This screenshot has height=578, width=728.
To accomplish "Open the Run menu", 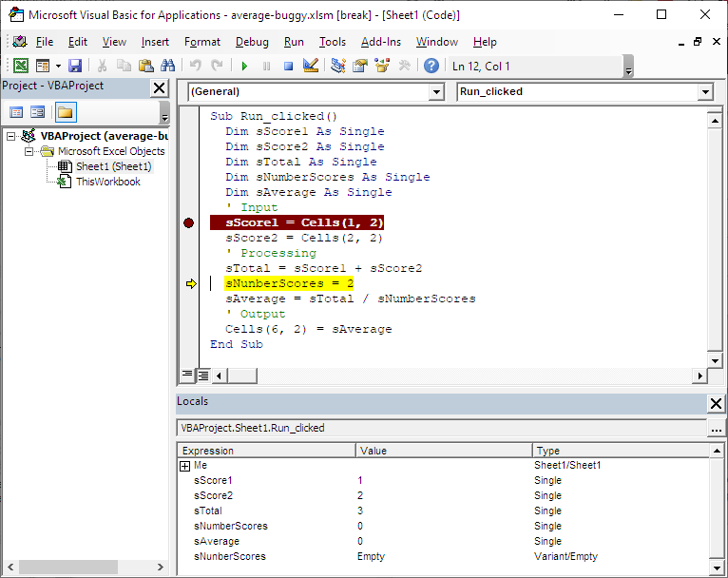I will (x=294, y=42).
